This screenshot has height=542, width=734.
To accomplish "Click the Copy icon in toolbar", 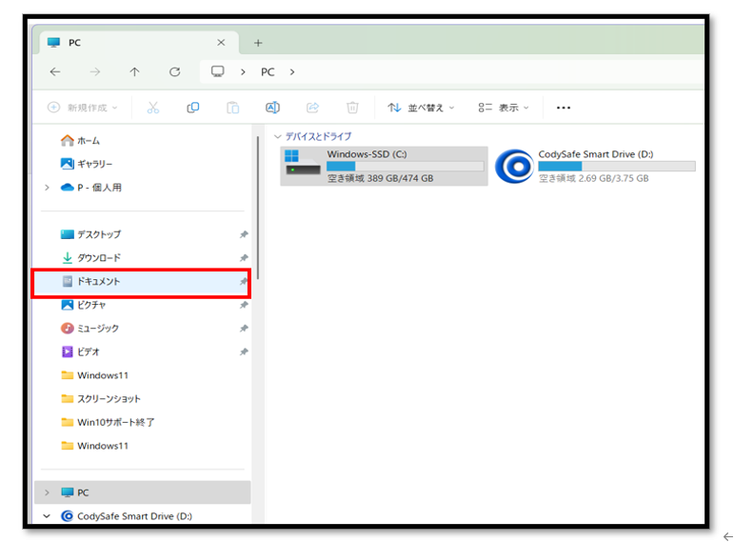I will pos(193,108).
